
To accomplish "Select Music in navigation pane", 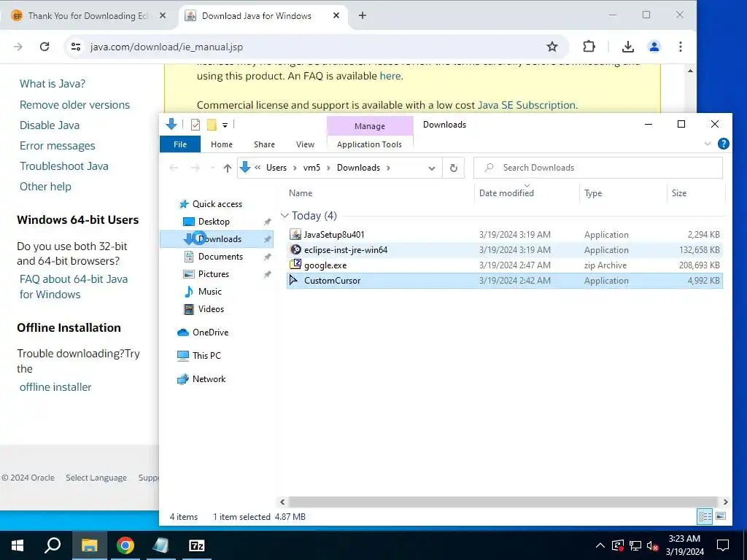I will pos(209,292).
